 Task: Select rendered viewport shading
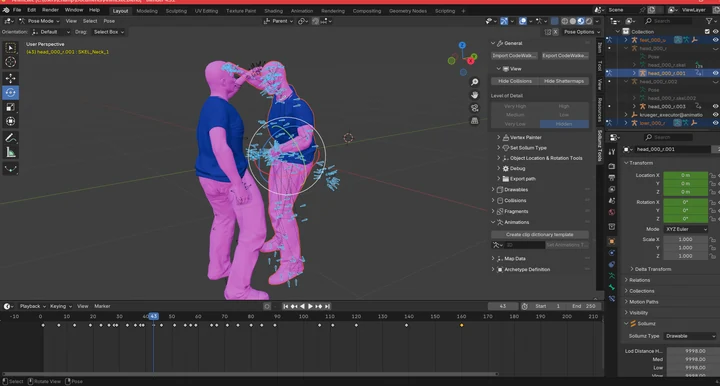pos(589,21)
